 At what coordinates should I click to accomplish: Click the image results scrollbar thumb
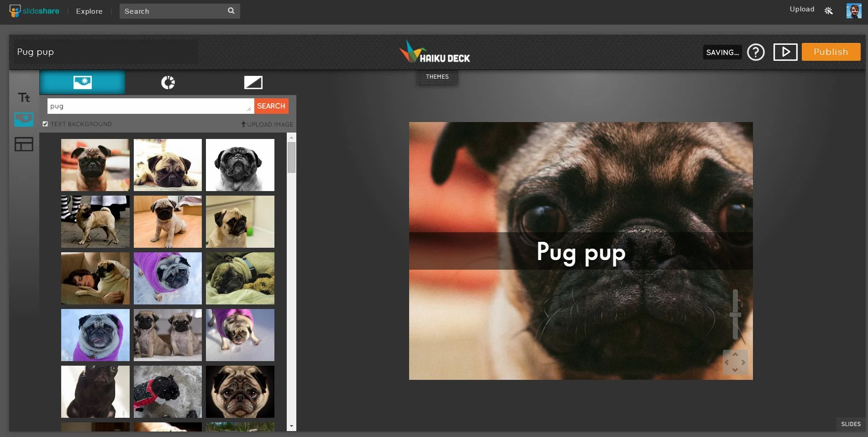pos(291,157)
